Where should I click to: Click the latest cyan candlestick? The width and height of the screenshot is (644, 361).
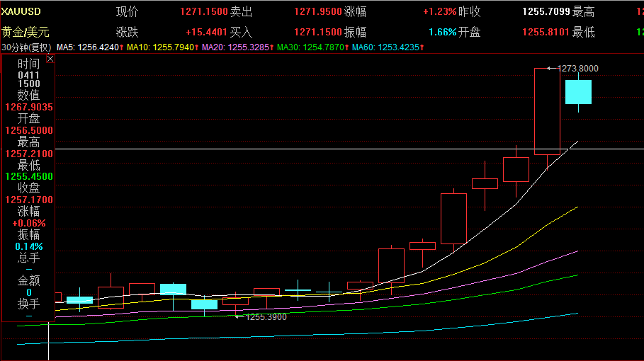point(578,92)
